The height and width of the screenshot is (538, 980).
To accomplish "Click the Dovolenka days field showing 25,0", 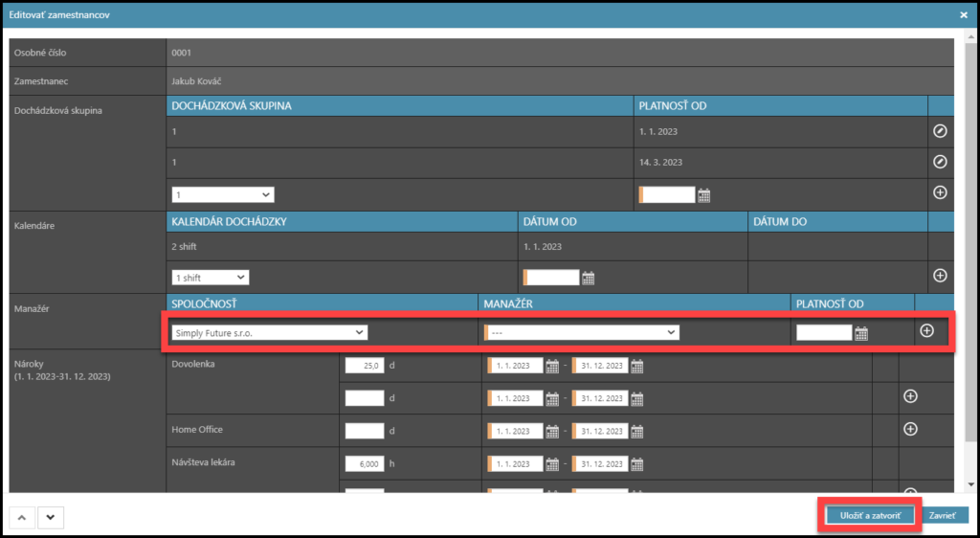I will (x=365, y=366).
